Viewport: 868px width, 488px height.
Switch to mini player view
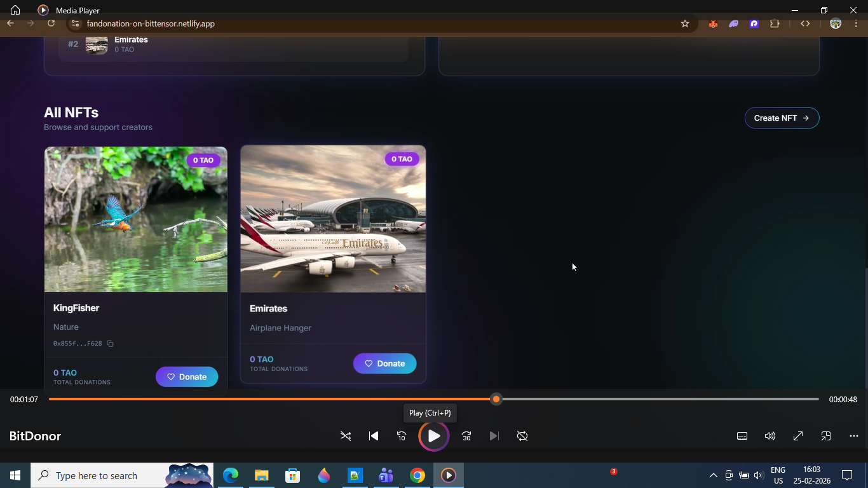click(x=826, y=436)
